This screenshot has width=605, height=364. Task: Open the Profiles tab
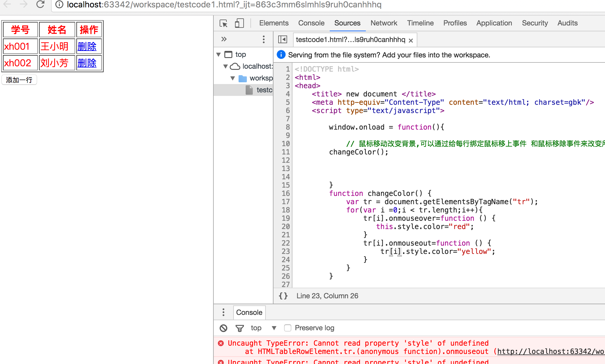[455, 23]
